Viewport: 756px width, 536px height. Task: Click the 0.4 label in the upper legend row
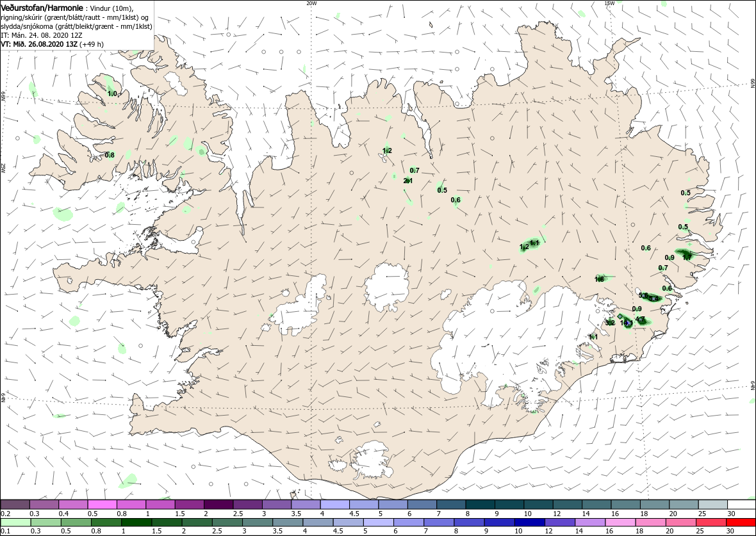[63, 514]
